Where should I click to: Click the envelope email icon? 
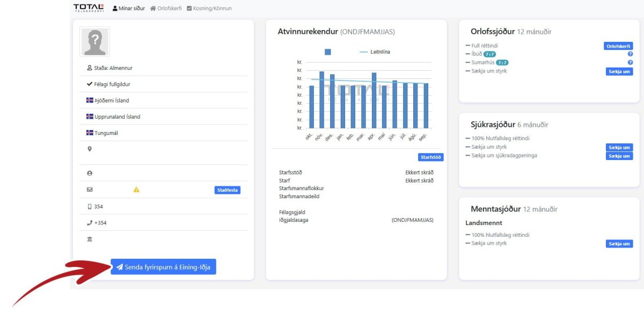[x=90, y=190]
